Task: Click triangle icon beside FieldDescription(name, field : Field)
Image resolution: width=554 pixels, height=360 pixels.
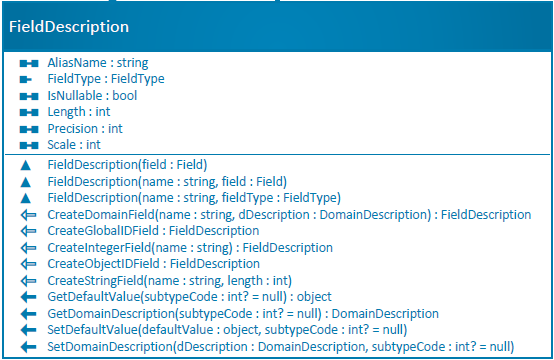Action: point(25,182)
